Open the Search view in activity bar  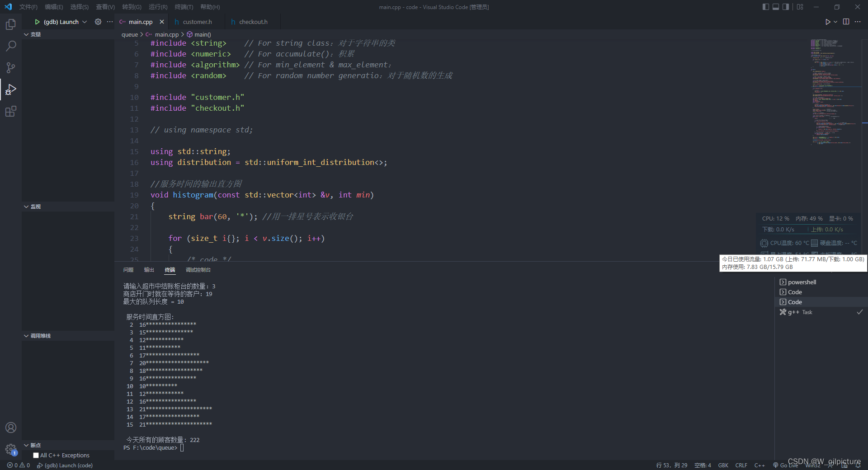[11, 46]
